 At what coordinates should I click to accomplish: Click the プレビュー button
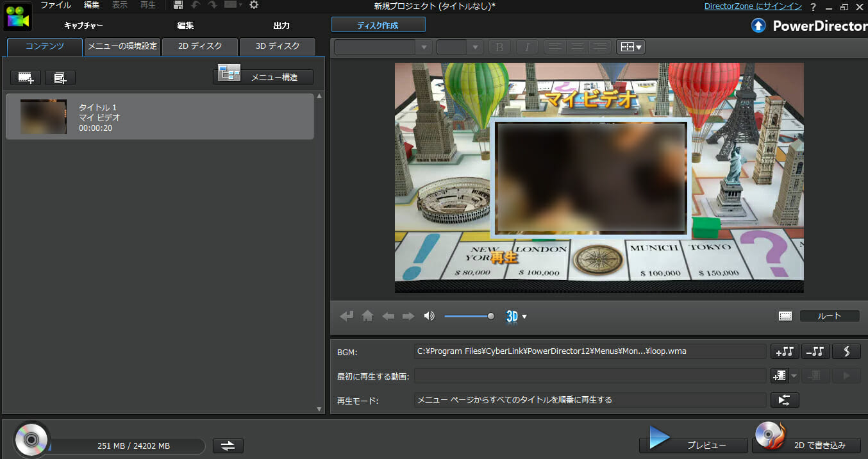[694, 445]
